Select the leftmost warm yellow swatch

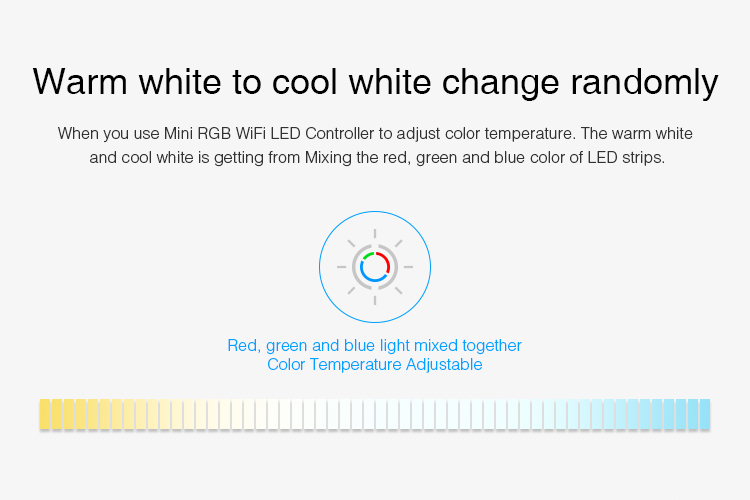click(45, 414)
